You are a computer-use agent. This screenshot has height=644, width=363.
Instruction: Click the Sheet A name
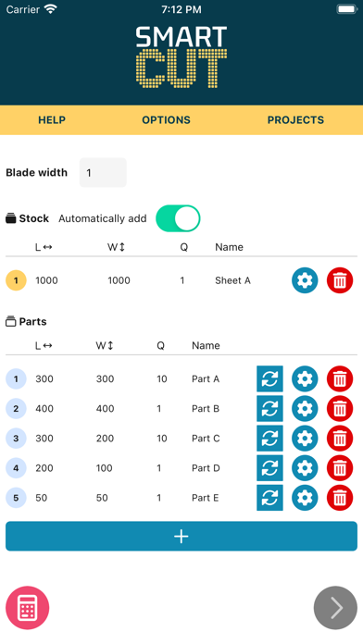pyautogui.click(x=232, y=280)
